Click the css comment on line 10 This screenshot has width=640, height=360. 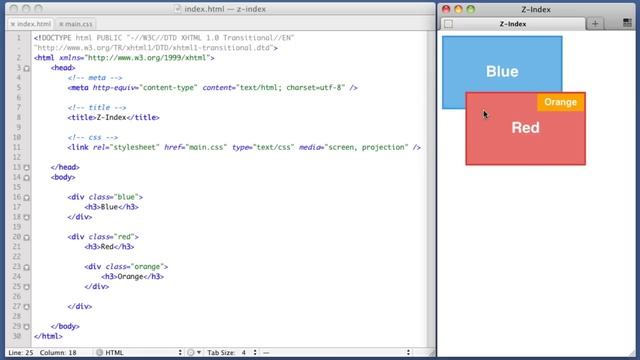coord(93,138)
